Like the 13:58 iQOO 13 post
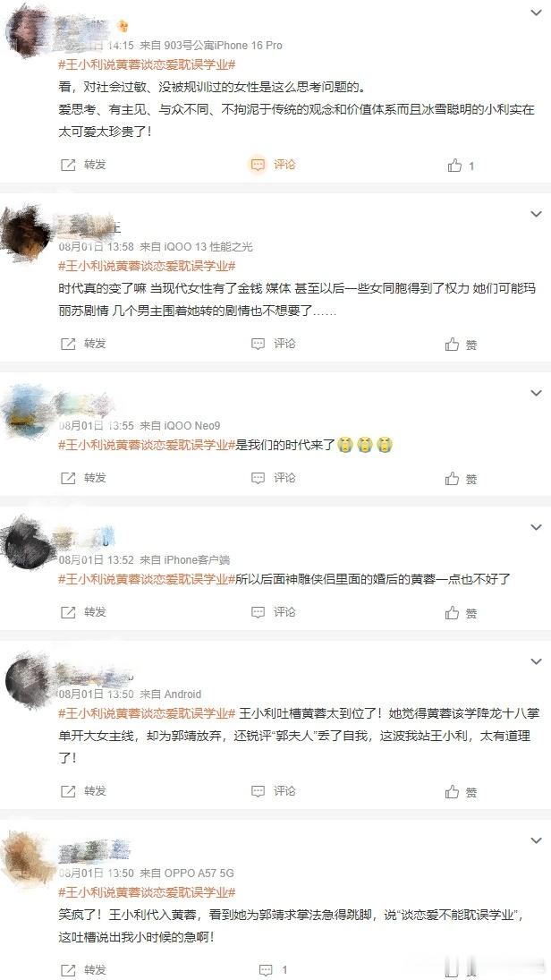The image size is (551, 980). tap(461, 345)
